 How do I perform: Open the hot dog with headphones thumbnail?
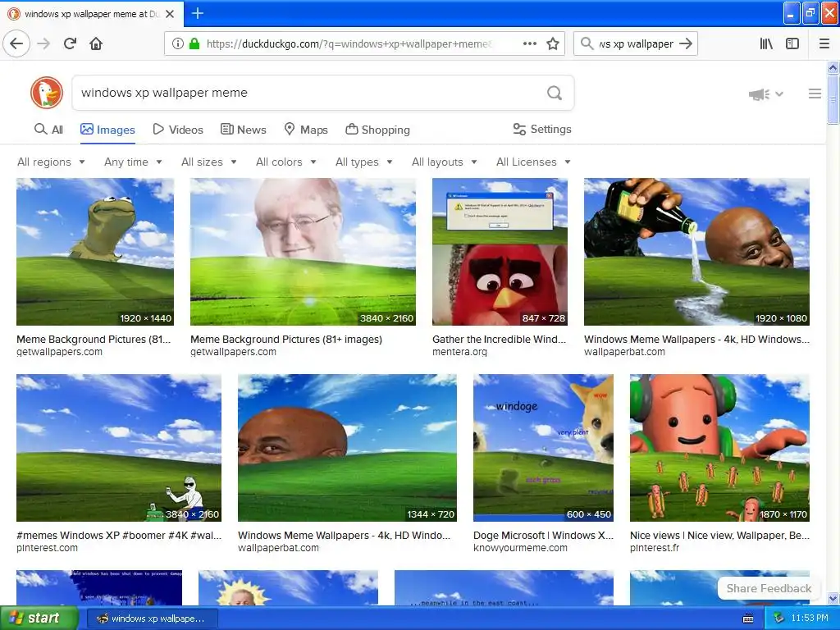[719, 448]
